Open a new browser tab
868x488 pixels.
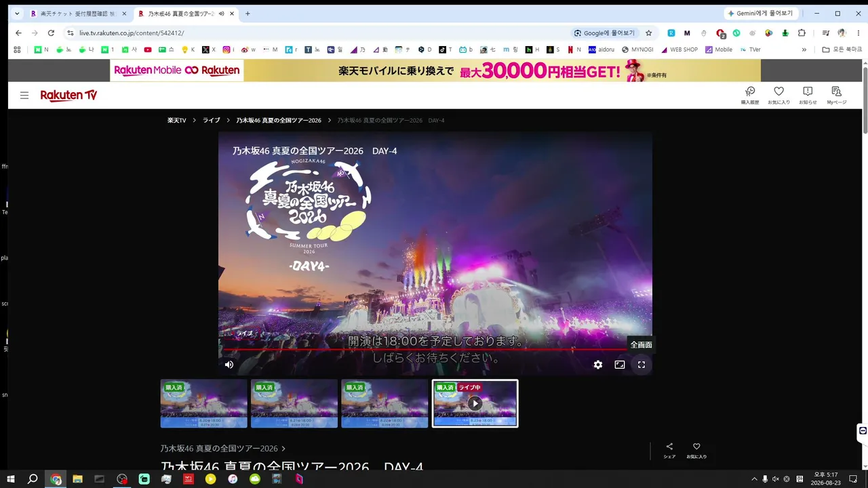tap(248, 14)
